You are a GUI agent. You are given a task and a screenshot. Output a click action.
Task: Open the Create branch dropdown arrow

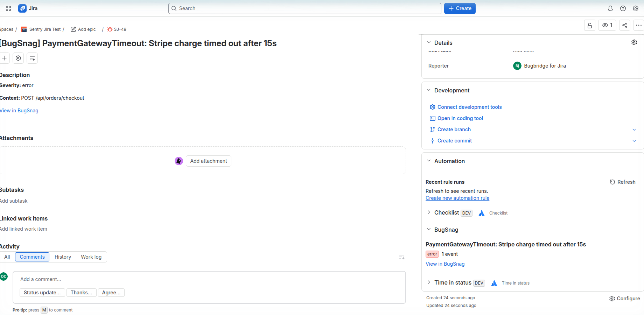pos(634,129)
